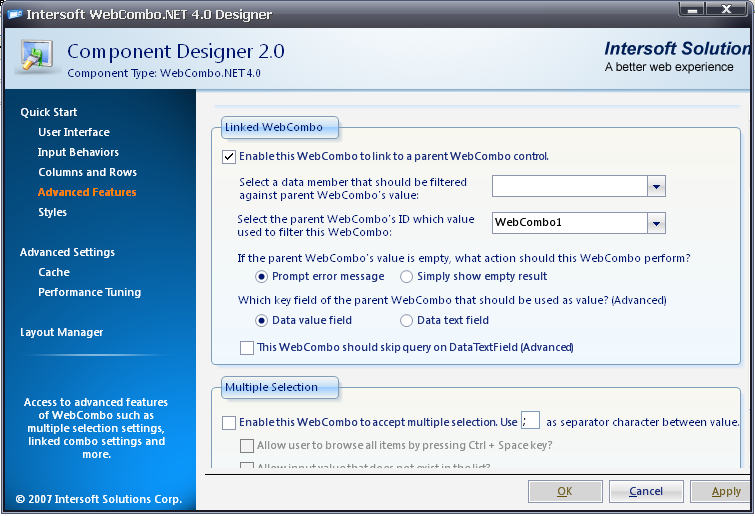Click the Multiple Selection group header
This screenshot has width=755, height=516.
[280, 387]
